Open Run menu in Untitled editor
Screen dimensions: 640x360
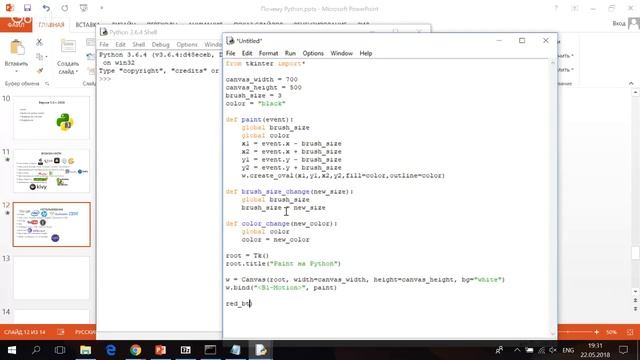click(290, 53)
